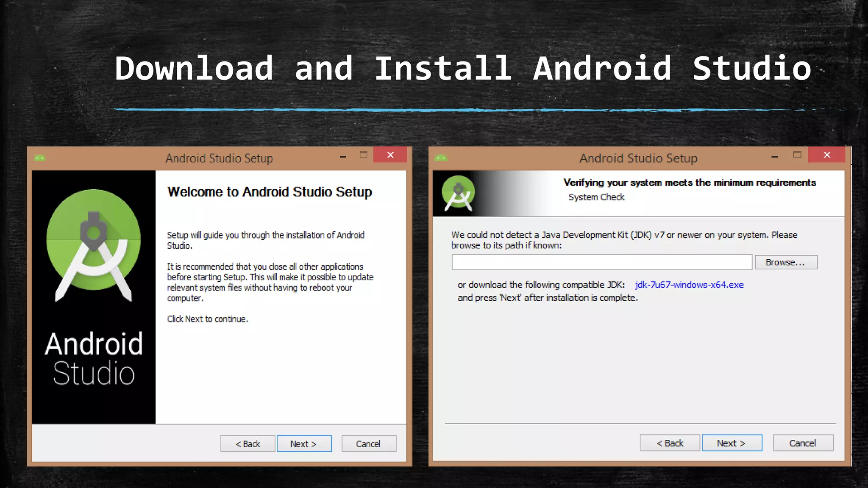Click the title bar text of the System Check window
This screenshot has width=868, height=488.
point(638,158)
